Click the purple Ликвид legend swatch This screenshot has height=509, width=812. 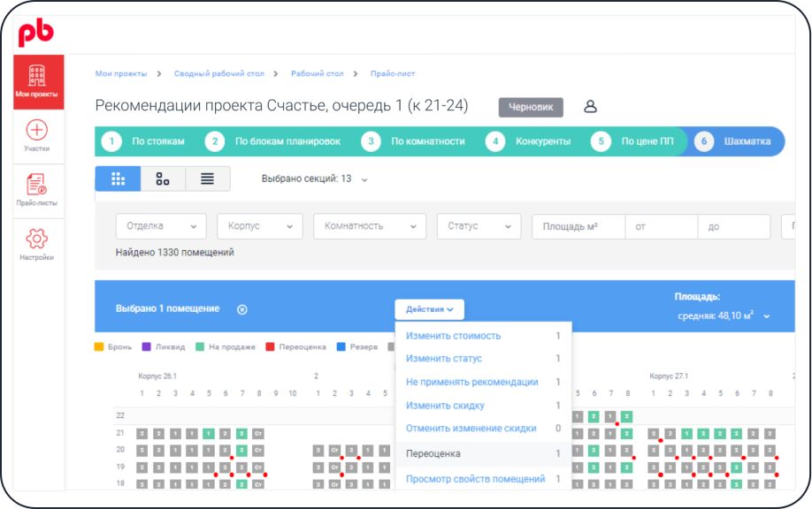coord(147,346)
